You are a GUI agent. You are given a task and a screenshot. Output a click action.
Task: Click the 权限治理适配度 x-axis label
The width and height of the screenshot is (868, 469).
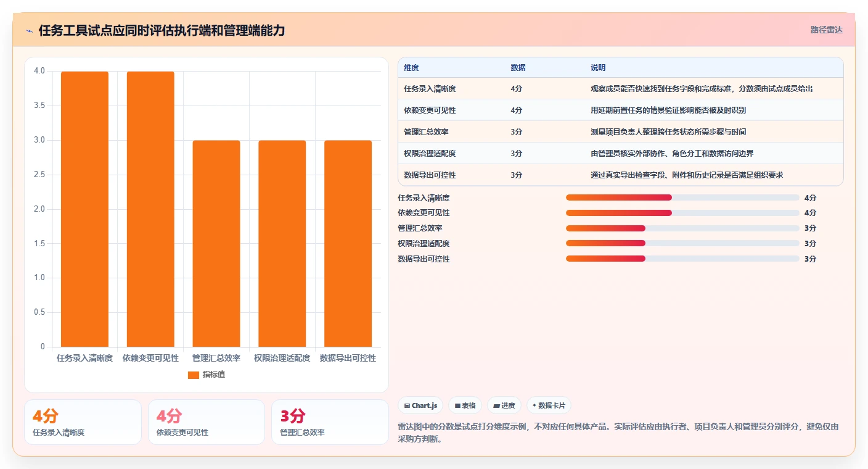pos(282,358)
